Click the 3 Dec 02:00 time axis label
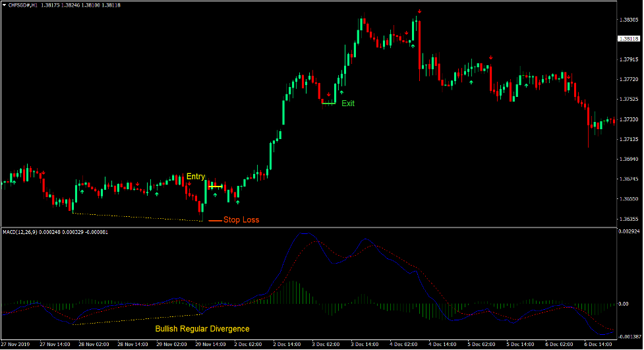The height and width of the screenshot is (350, 644). click(326, 344)
